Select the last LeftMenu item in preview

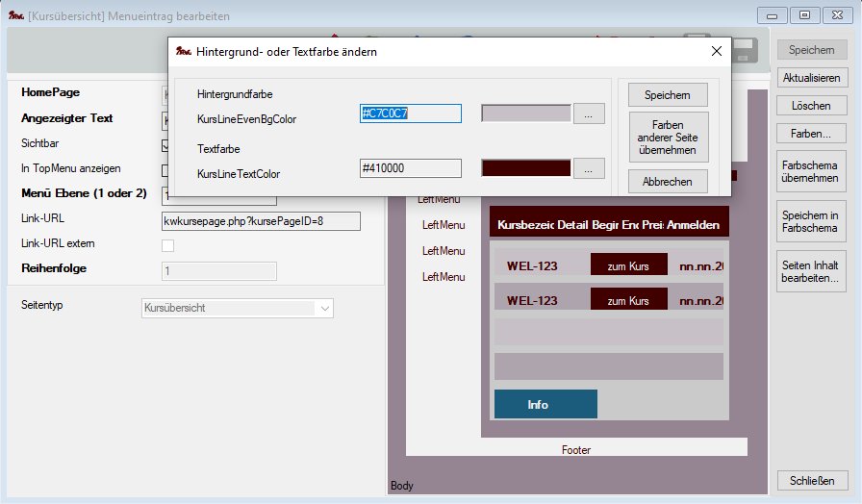click(x=444, y=277)
